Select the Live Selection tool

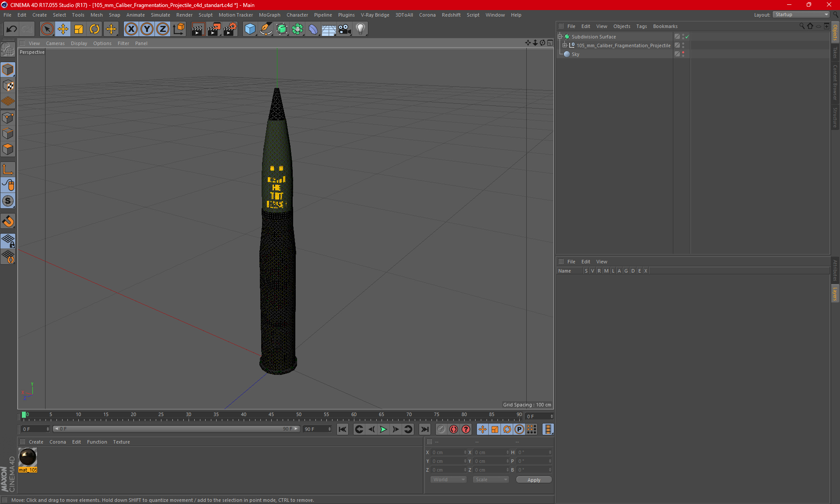tap(47, 29)
